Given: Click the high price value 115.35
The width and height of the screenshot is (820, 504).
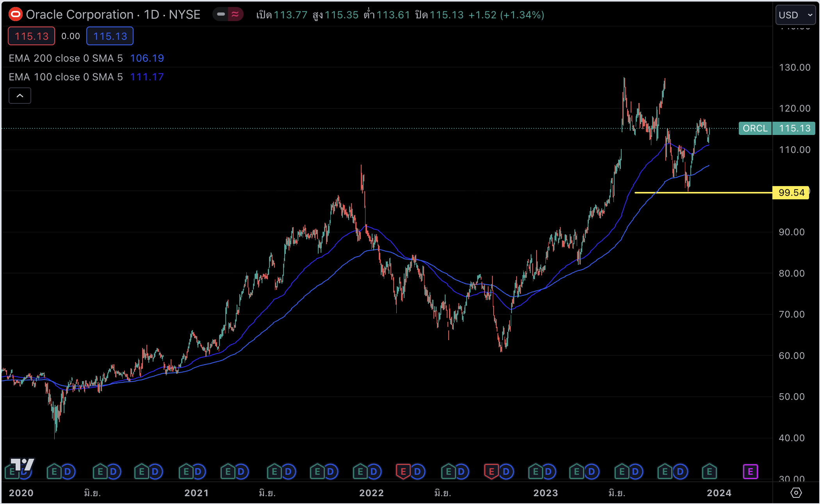Looking at the screenshot, I should [342, 15].
